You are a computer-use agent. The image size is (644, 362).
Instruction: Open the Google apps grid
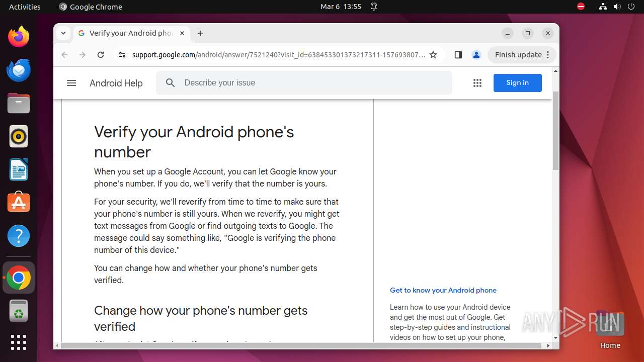(477, 83)
